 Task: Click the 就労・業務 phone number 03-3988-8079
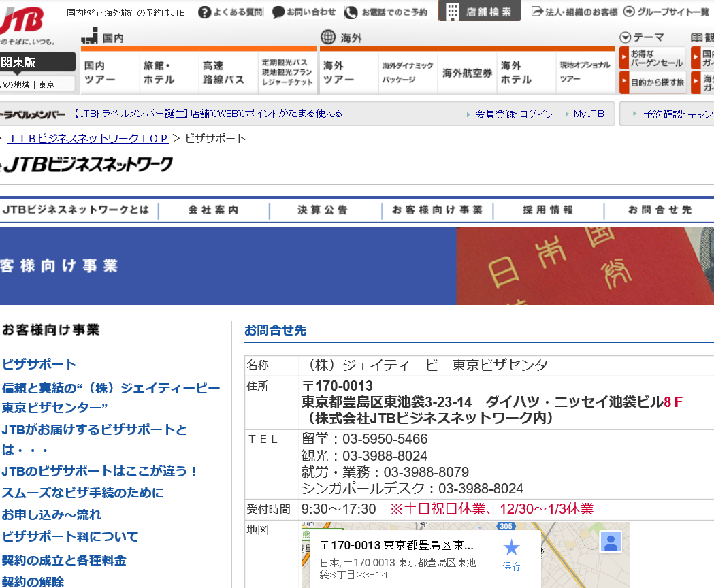(426, 472)
